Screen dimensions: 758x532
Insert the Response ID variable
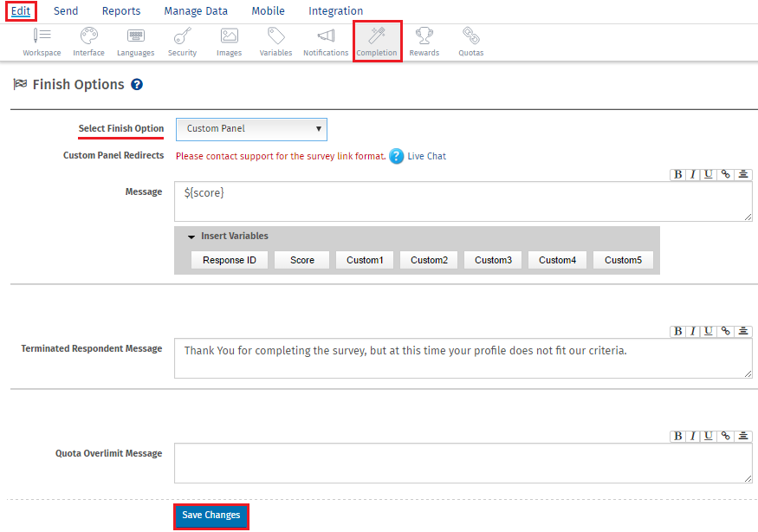point(230,260)
